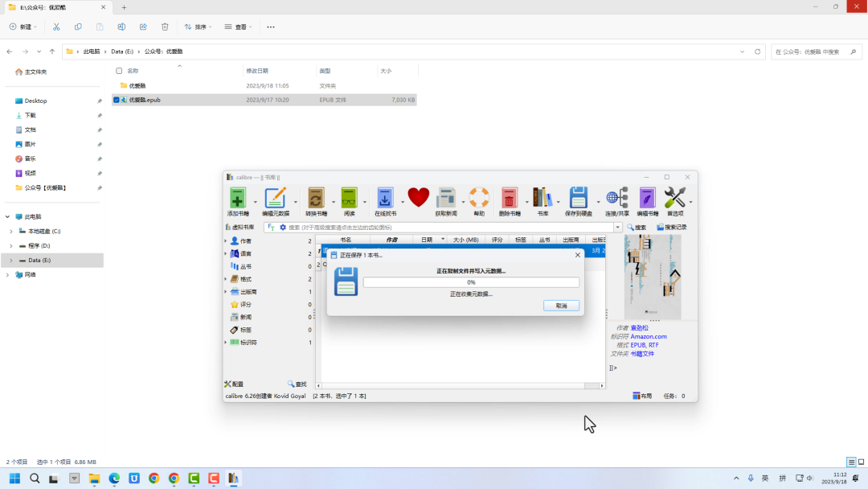Click the Microsoft Edge icon on the taskbar
Screen dimensions: 868x489
point(114,479)
